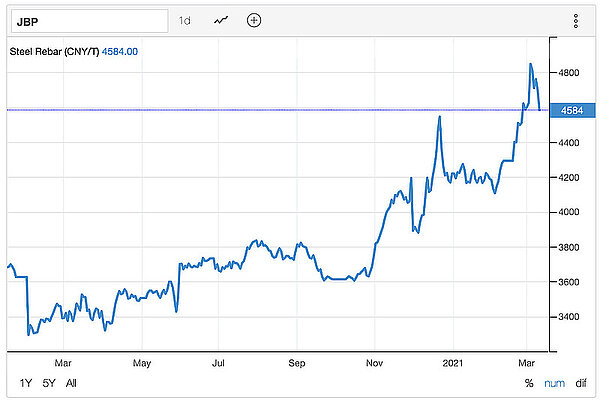Image resolution: width=600 pixels, height=401 pixels.
Task: Select the 5Y time range
Action: pyautogui.click(x=48, y=383)
